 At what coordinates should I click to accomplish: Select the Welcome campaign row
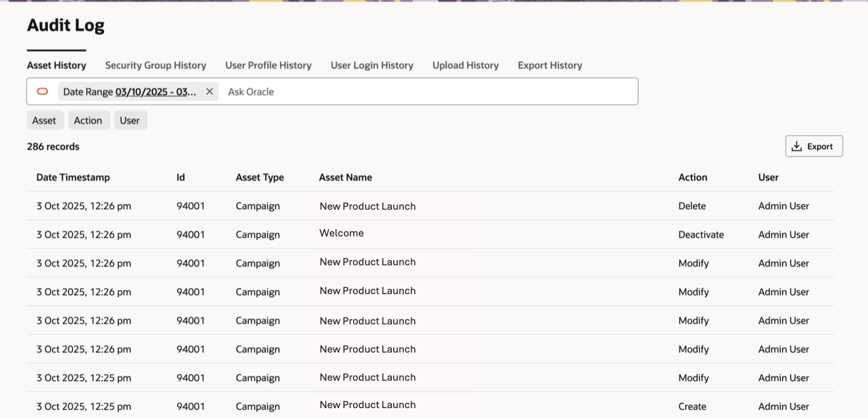[342, 234]
